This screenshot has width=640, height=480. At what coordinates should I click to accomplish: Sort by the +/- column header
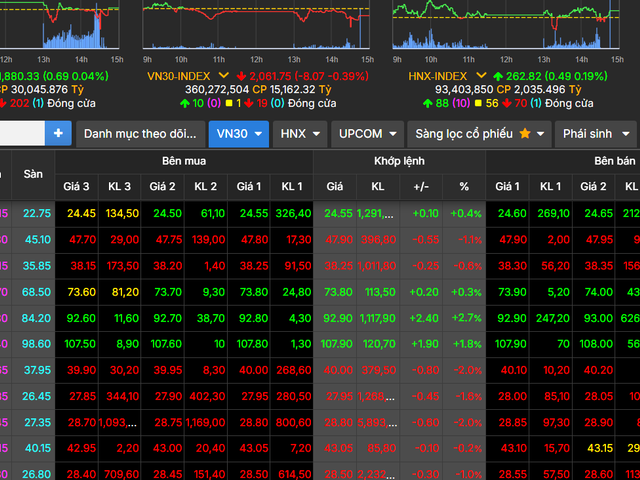tap(421, 186)
